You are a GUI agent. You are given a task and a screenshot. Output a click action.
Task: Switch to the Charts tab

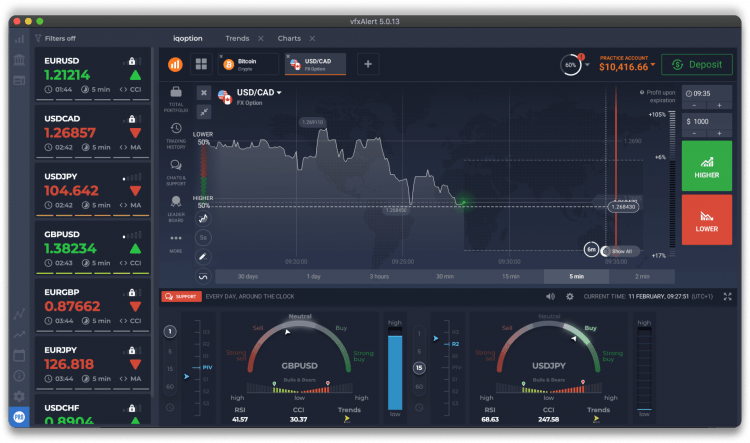coord(289,38)
